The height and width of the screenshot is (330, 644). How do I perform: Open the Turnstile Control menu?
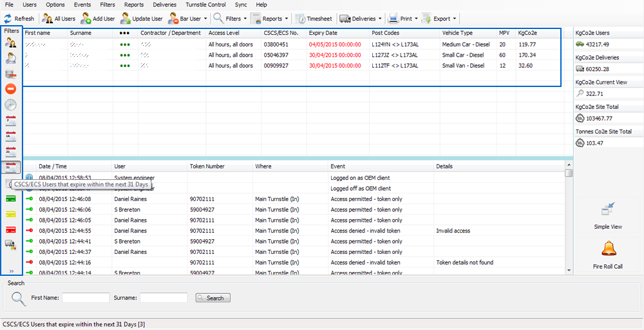pos(205,5)
